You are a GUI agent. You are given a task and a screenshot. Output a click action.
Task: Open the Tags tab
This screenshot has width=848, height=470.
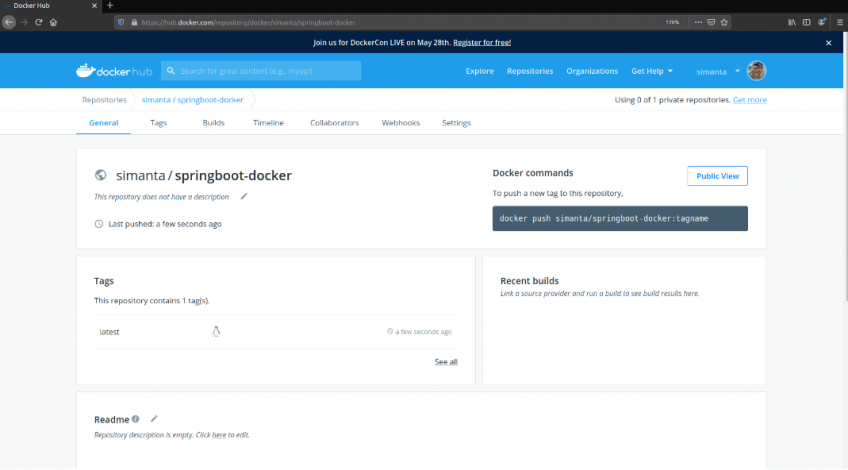click(158, 123)
